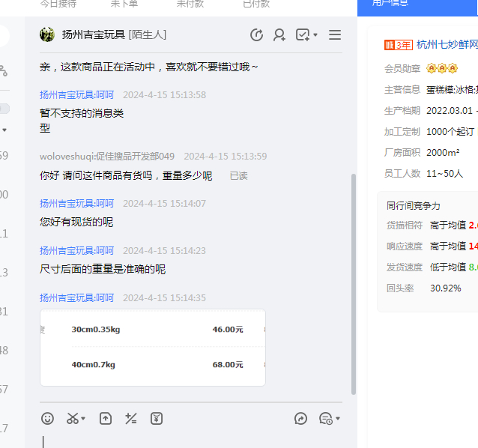Select the 已付款 tab
The width and height of the screenshot is (478, 448).
[256, 4]
